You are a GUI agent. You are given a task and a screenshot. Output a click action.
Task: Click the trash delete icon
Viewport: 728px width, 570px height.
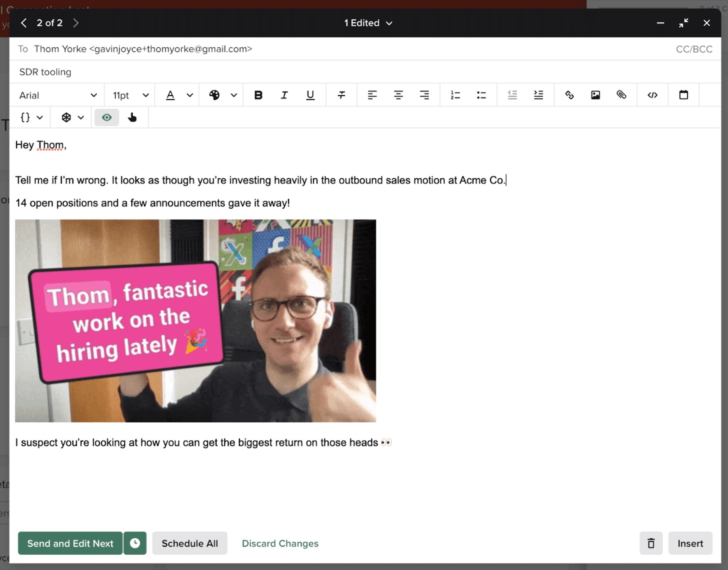click(x=651, y=543)
